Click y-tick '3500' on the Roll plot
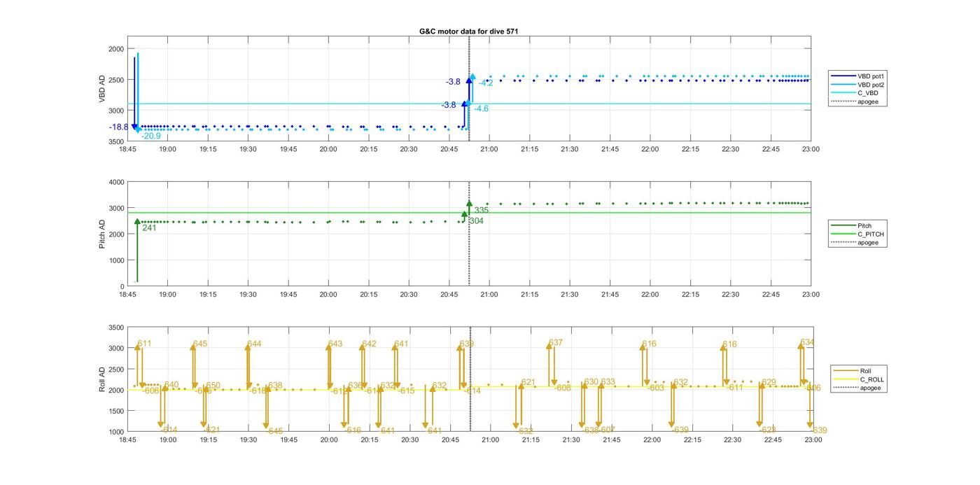980x485 pixels. [116, 328]
